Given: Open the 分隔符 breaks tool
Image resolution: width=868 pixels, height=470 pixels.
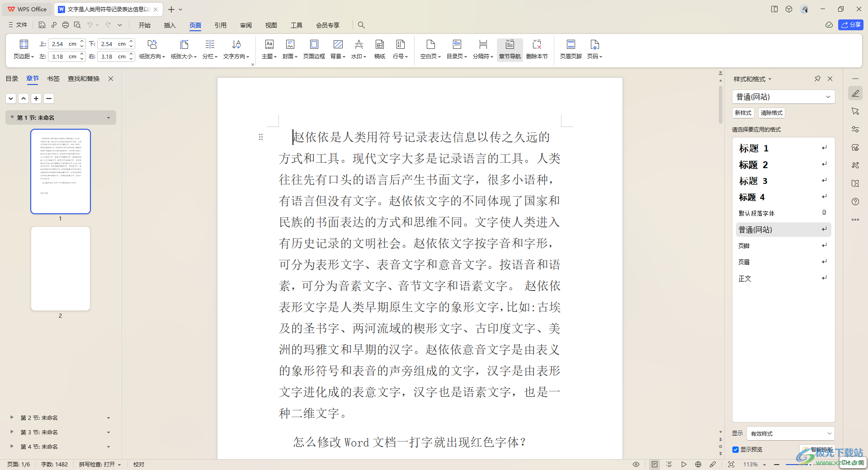Looking at the screenshot, I should pyautogui.click(x=483, y=49).
